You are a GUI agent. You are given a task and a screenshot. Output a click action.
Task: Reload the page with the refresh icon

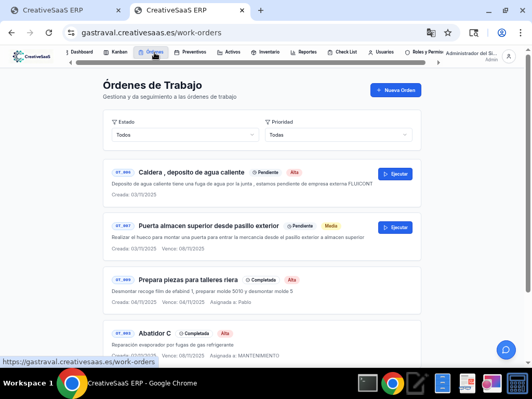(49, 32)
